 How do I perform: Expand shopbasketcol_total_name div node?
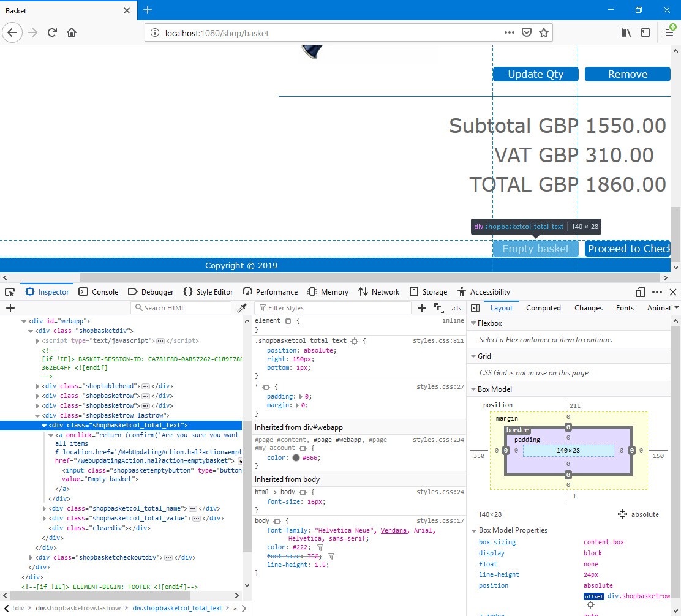pyautogui.click(x=44, y=509)
